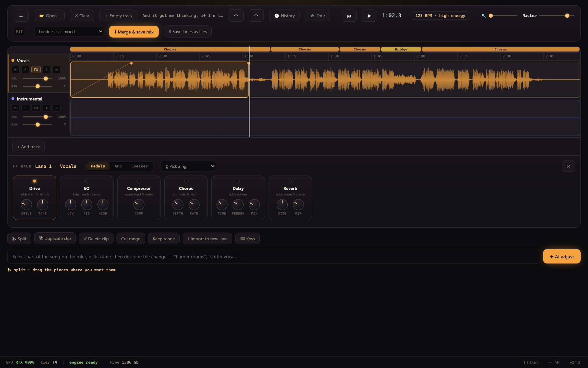Screen dimensions: 588x368
Task: Click the AI adjust button
Action: [x=562, y=256]
